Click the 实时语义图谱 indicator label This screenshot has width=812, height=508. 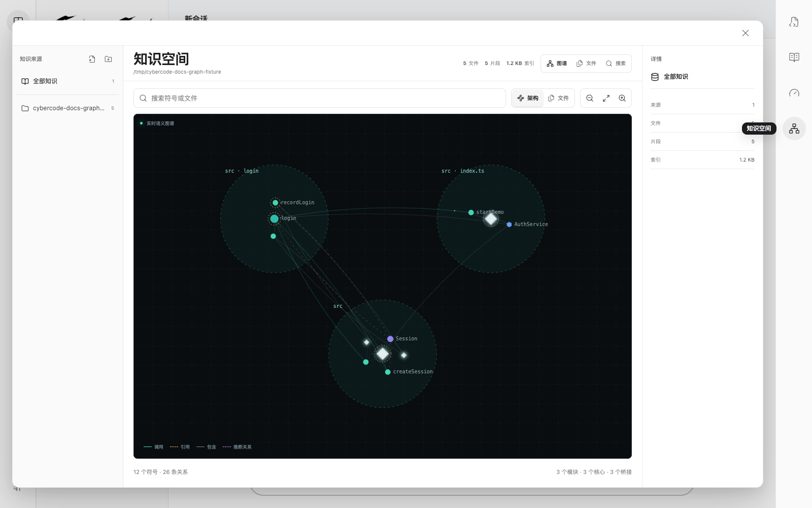(160, 123)
